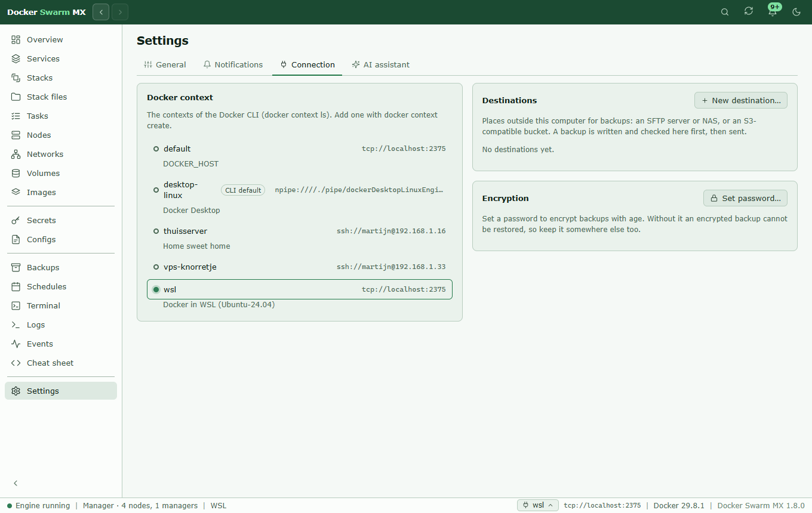This screenshot has height=513, width=812.
Task: Click the DOCKER_HOST description text
Action: [191, 163]
